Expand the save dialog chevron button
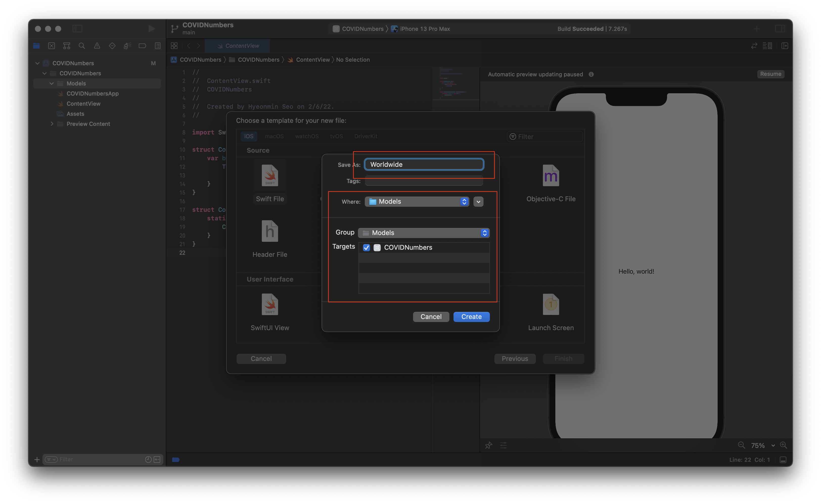The image size is (821, 504). 478,202
